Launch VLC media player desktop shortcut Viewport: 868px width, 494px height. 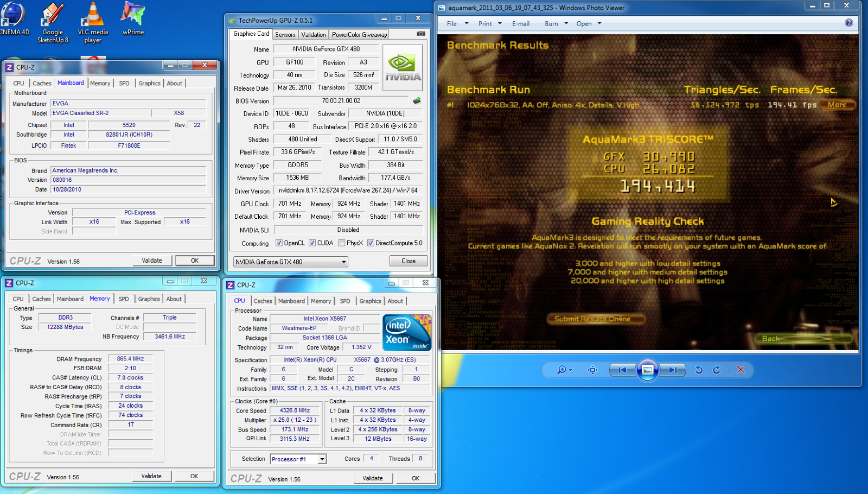[93, 23]
